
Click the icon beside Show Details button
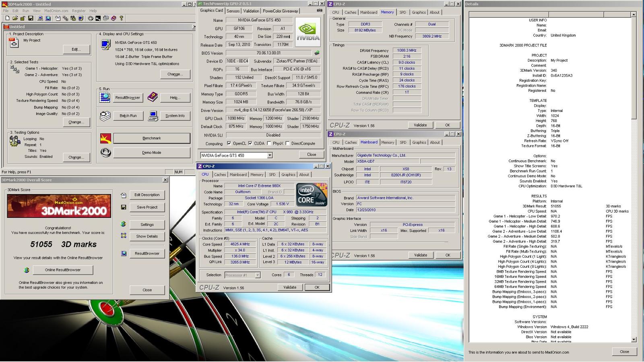click(124, 236)
